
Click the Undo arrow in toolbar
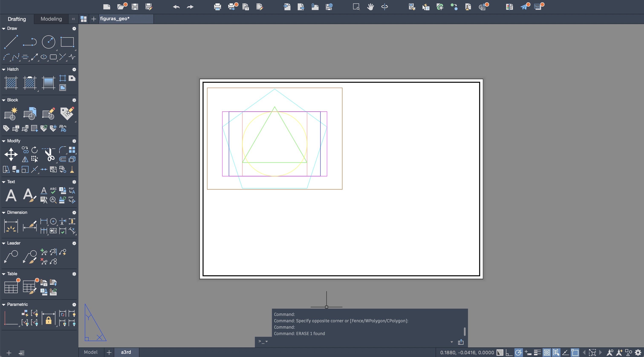pos(176,7)
